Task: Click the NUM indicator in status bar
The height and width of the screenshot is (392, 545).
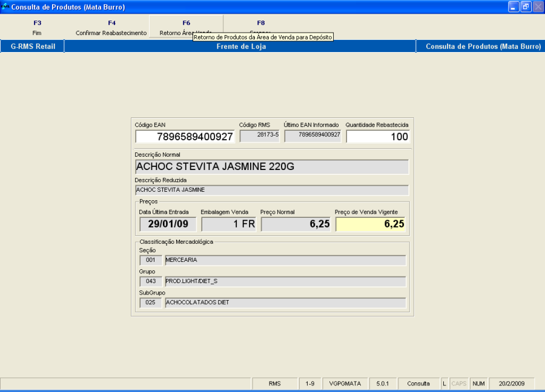Action: [x=478, y=384]
